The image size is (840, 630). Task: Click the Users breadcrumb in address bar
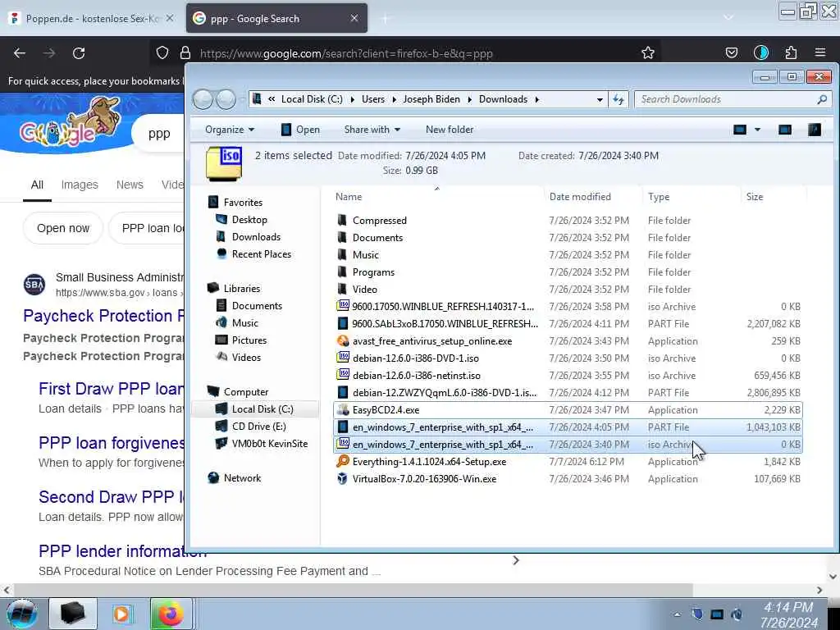coord(373,99)
